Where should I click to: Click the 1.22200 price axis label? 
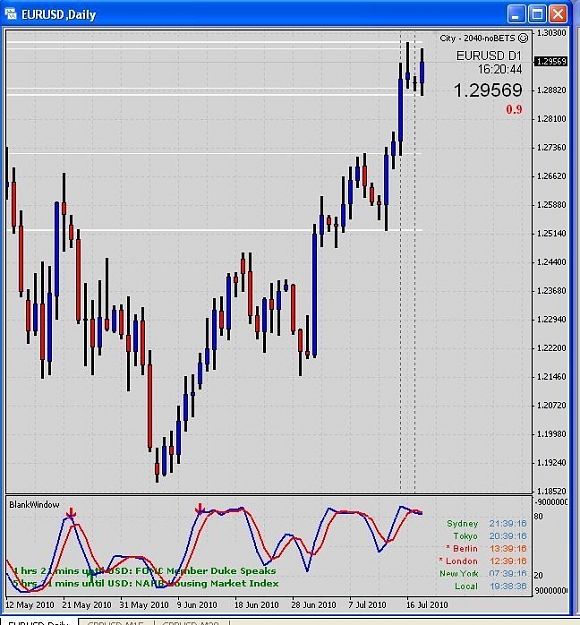552,348
